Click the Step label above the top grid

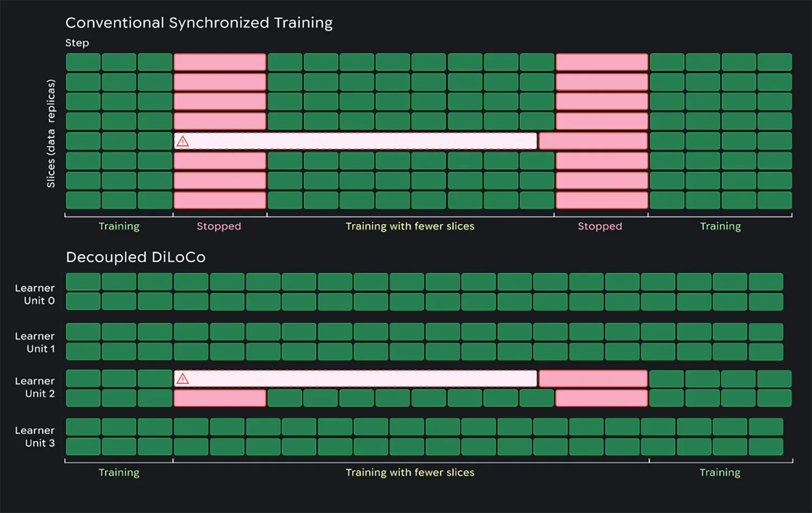77,43
